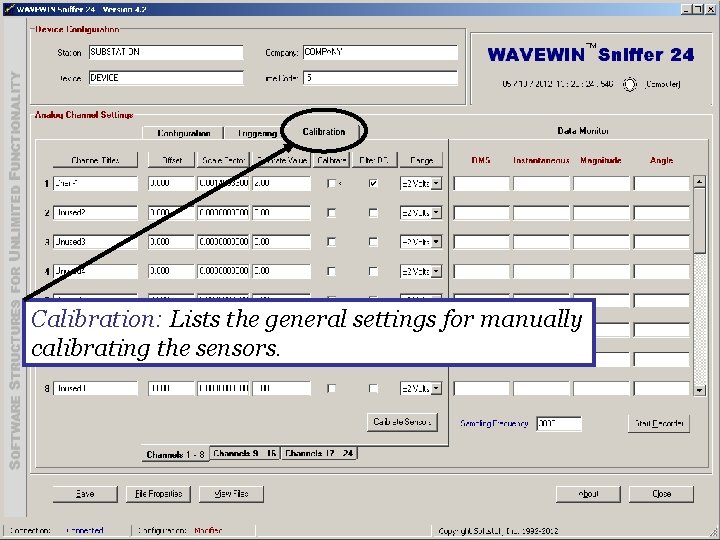Show Channels 1 - 8 tab
Viewport: 720px width, 540px height.
point(175,454)
